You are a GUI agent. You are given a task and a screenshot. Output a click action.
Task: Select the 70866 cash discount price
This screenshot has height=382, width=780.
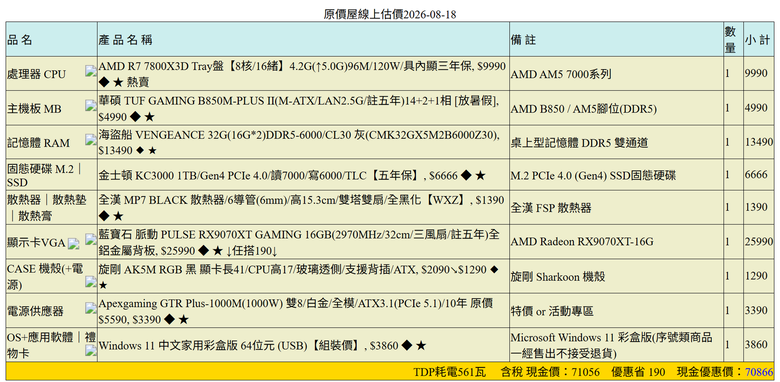coord(759,372)
